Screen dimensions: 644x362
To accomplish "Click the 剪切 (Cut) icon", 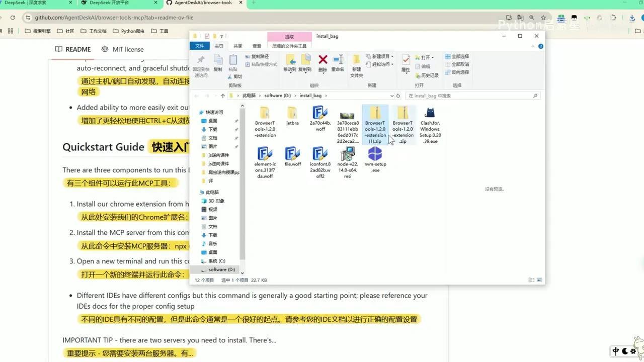I will tap(236, 76).
